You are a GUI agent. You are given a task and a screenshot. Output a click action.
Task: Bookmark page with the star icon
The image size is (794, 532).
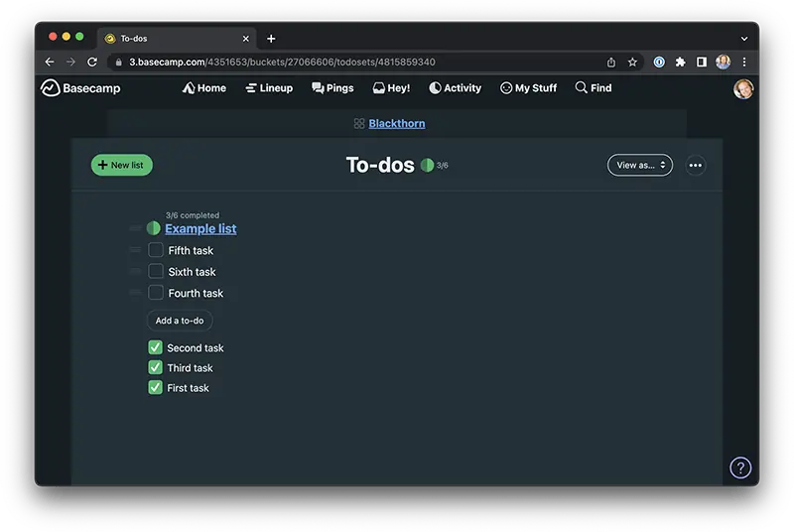coord(632,62)
